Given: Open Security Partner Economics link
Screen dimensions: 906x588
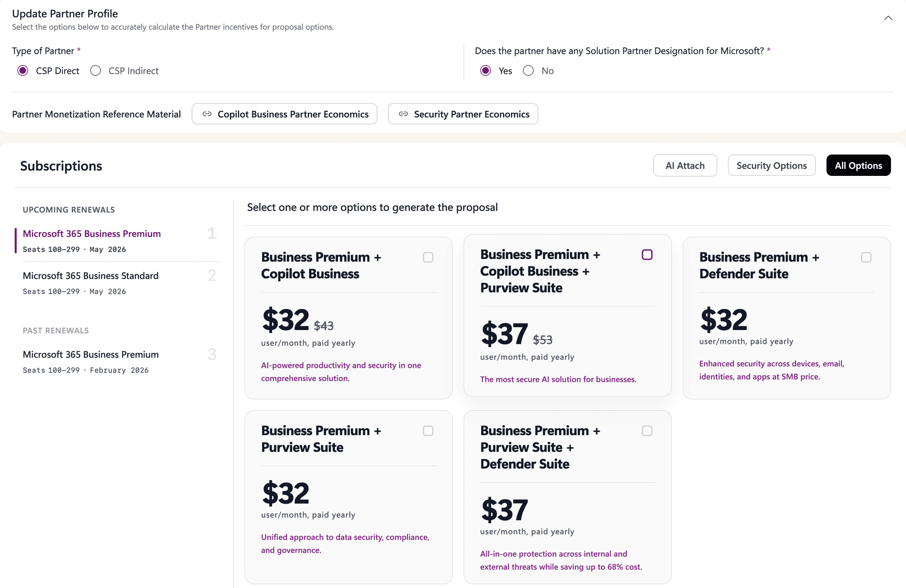Looking at the screenshot, I should tap(463, 114).
